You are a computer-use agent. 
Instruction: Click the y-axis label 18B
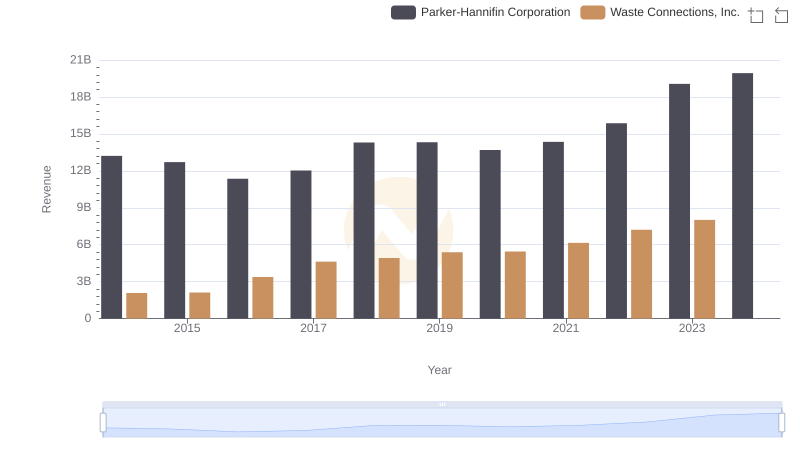81,97
